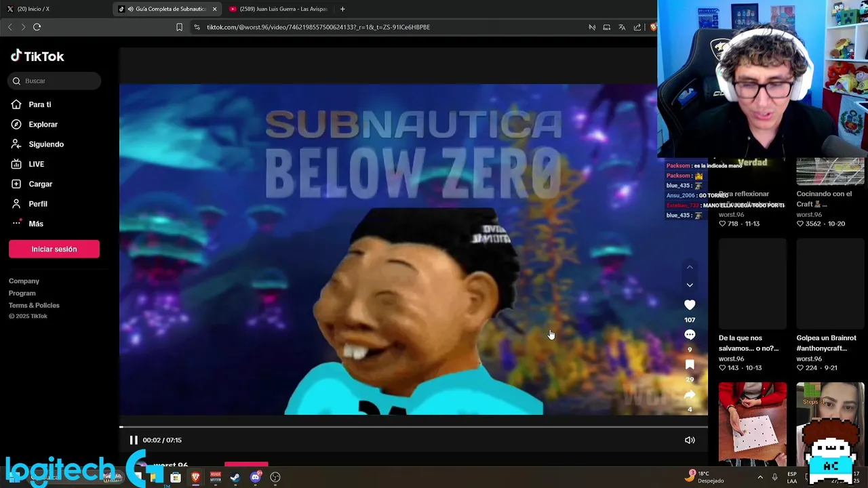Viewport: 868px width, 488px height.
Task: Seek on the video progress bar
Action: 414,427
